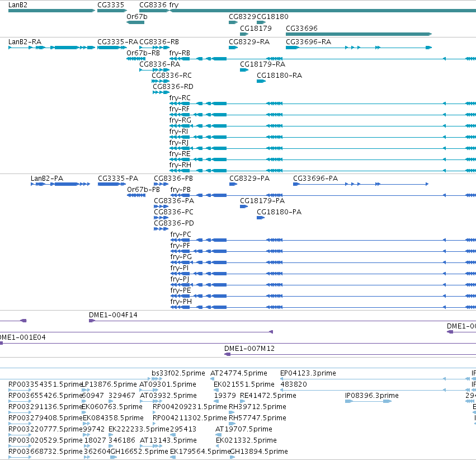Select the CG3335-PA protein label
Viewport: 476px width, 460px height.
pyautogui.click(x=118, y=179)
